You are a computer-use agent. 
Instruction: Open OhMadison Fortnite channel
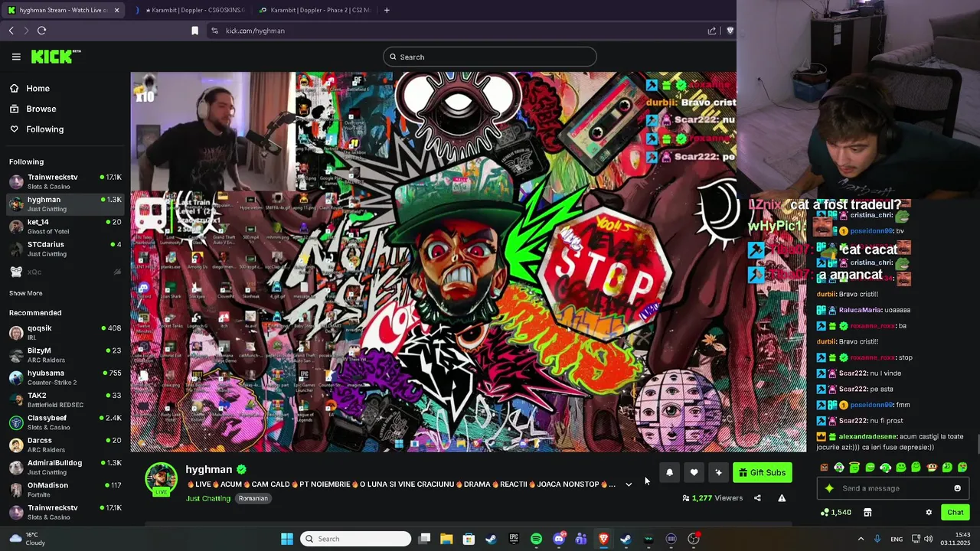click(64, 490)
